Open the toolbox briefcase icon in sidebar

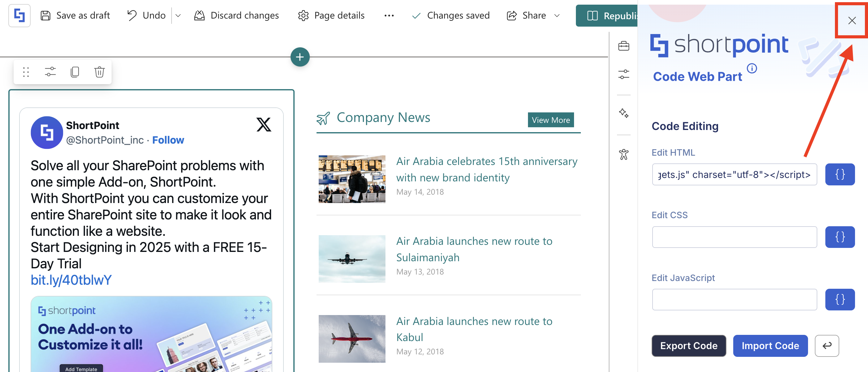623,46
